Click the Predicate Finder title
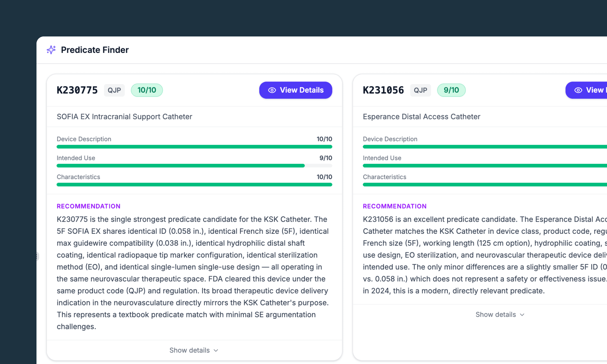 95,50
